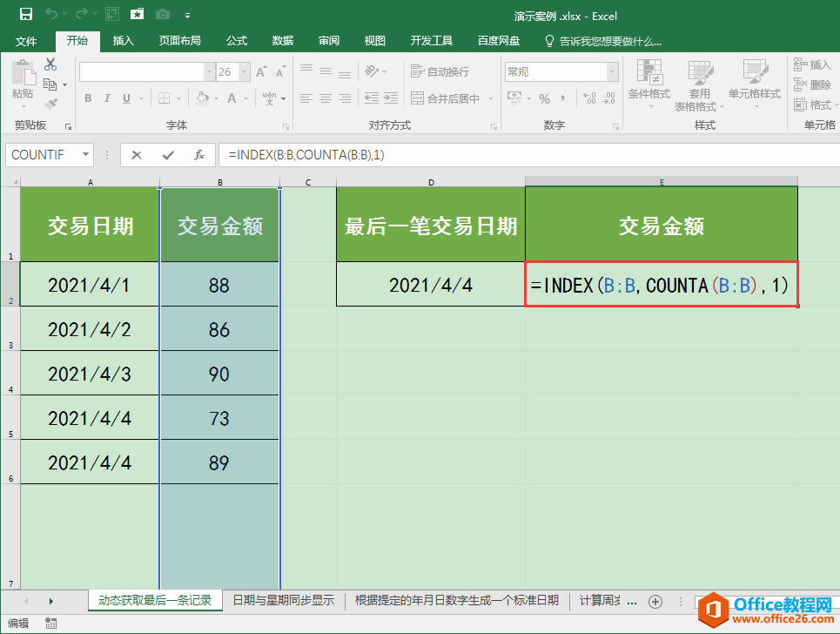Click the 插入 insert cells button
This screenshot has width=840, height=634.
[x=811, y=64]
